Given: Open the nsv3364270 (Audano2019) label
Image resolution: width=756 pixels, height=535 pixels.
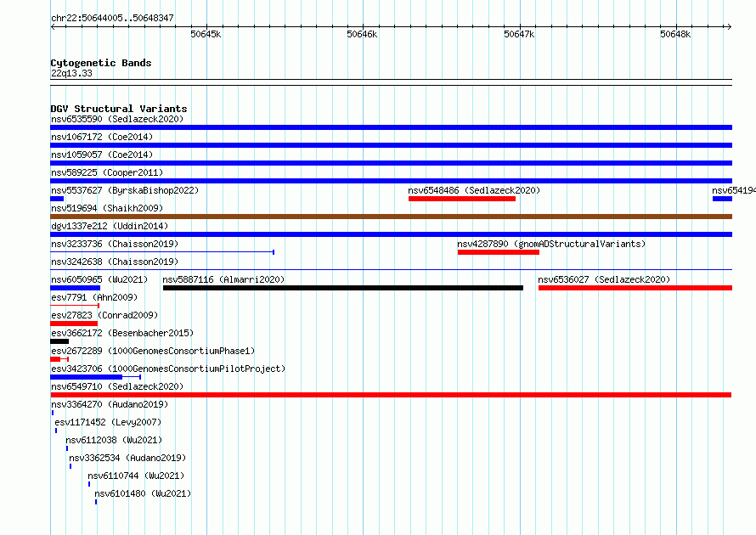Looking at the screenshot, I should 110,404.
